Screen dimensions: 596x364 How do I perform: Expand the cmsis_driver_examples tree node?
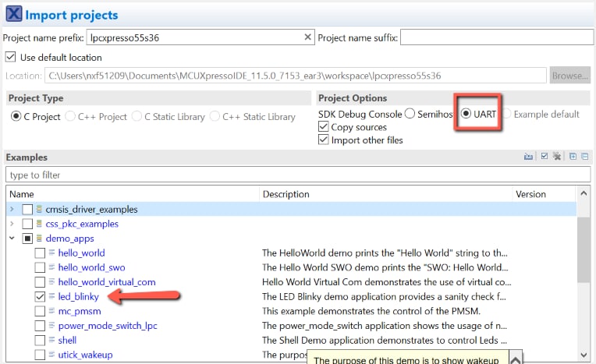click(12, 210)
